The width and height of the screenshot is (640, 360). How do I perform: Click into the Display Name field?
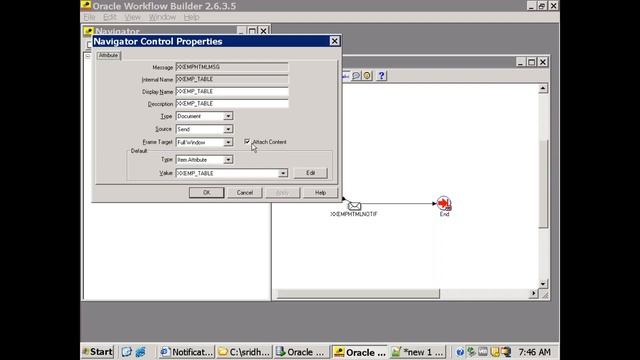coord(232,91)
